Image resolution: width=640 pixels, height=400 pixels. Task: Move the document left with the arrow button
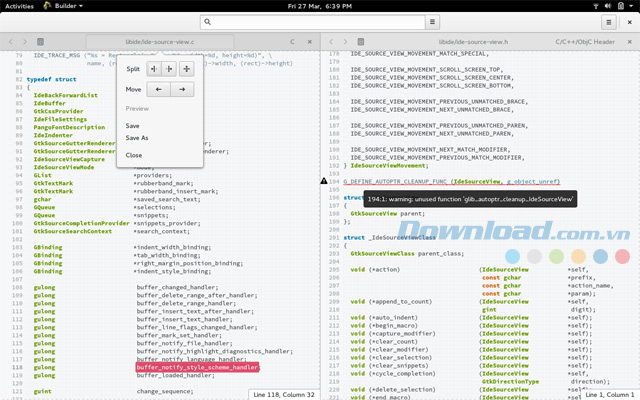point(159,90)
